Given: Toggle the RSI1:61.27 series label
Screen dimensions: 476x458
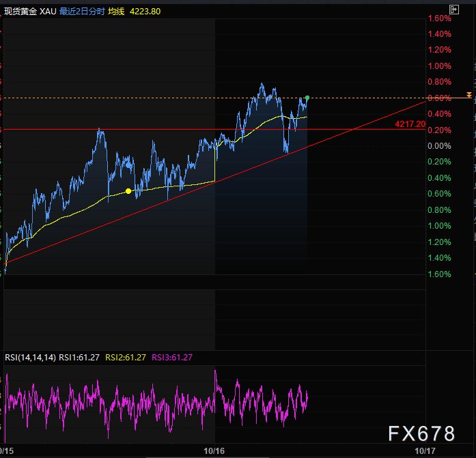Looking at the screenshot, I should (x=79, y=357).
